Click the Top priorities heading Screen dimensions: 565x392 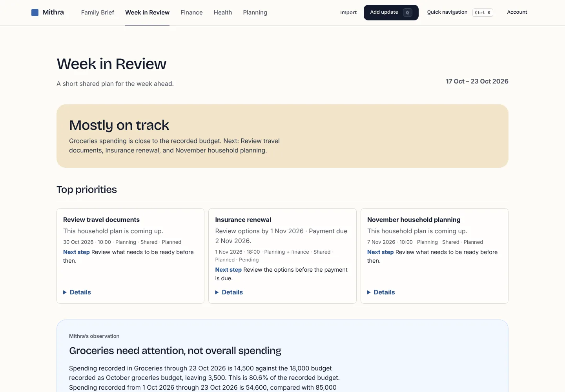87,189
